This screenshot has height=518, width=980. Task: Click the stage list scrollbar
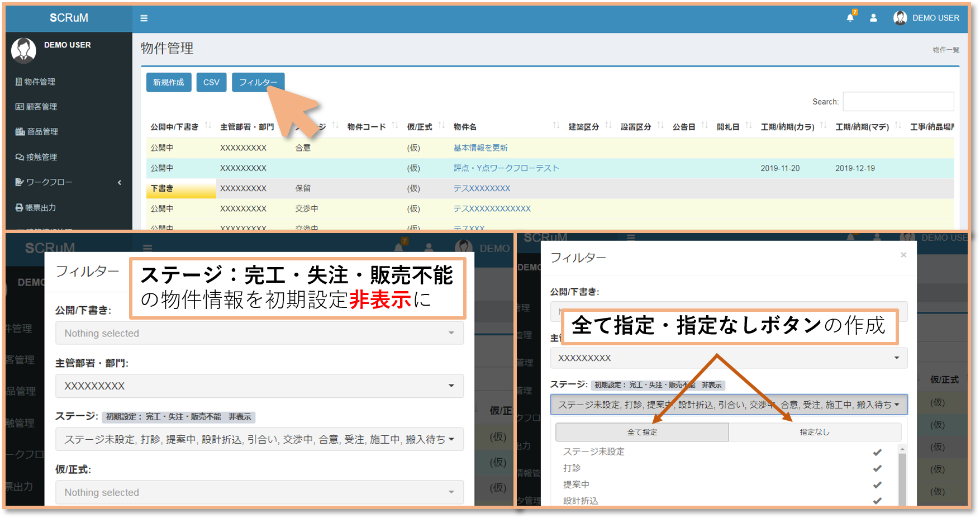pos(902,475)
